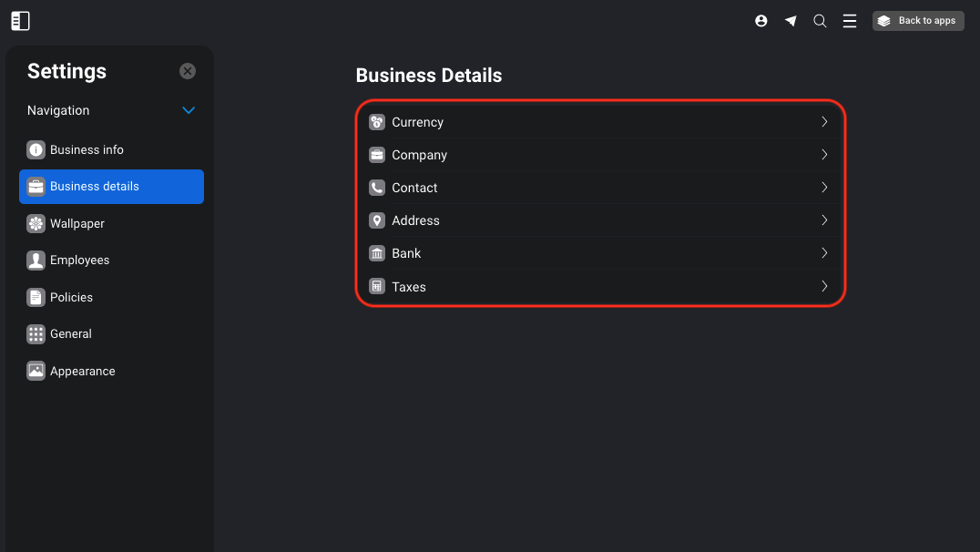Click the Back to apps button

point(918,21)
